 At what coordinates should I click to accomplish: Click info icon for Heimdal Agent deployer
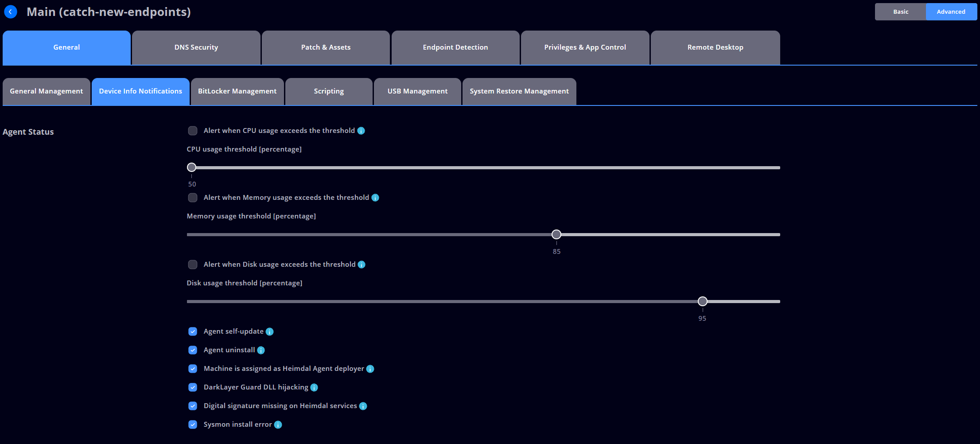370,369
